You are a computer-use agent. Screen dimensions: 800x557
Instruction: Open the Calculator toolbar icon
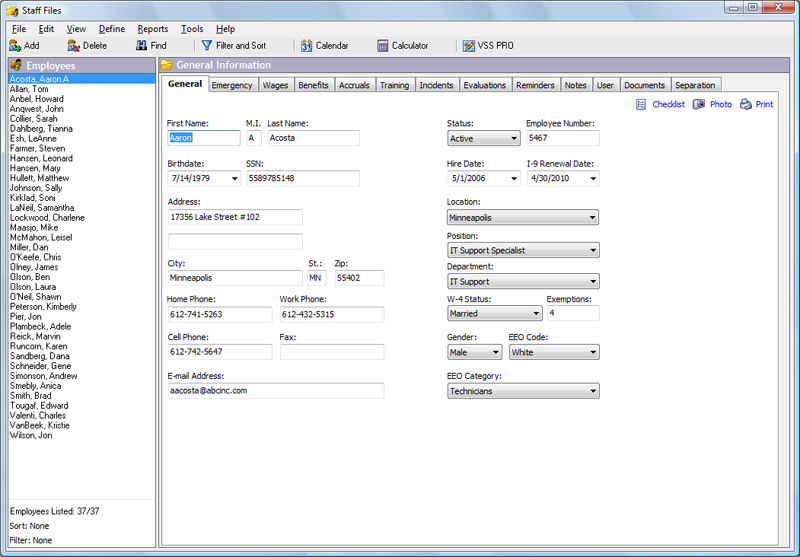coord(383,46)
